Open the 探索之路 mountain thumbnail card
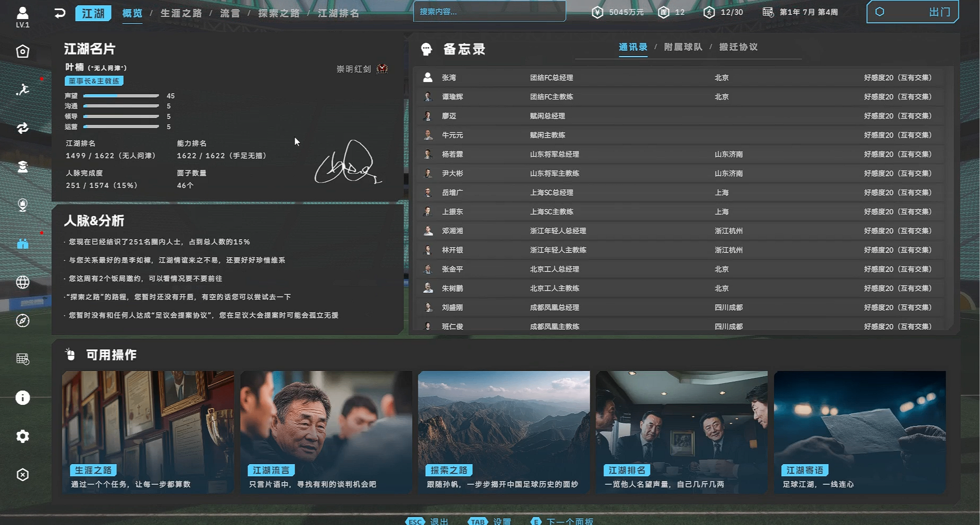Image resolution: width=980 pixels, height=525 pixels. coord(503,432)
